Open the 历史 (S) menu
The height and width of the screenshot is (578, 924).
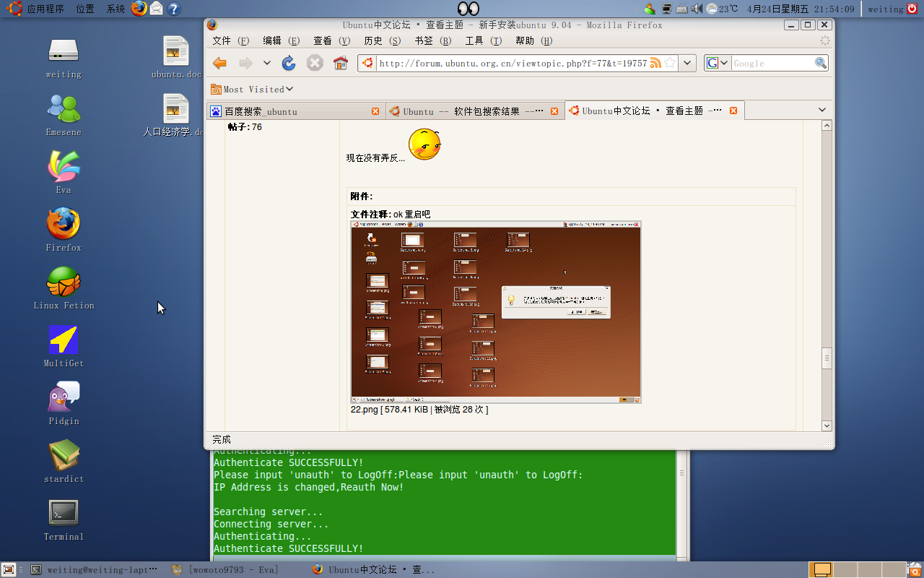pyautogui.click(x=382, y=41)
